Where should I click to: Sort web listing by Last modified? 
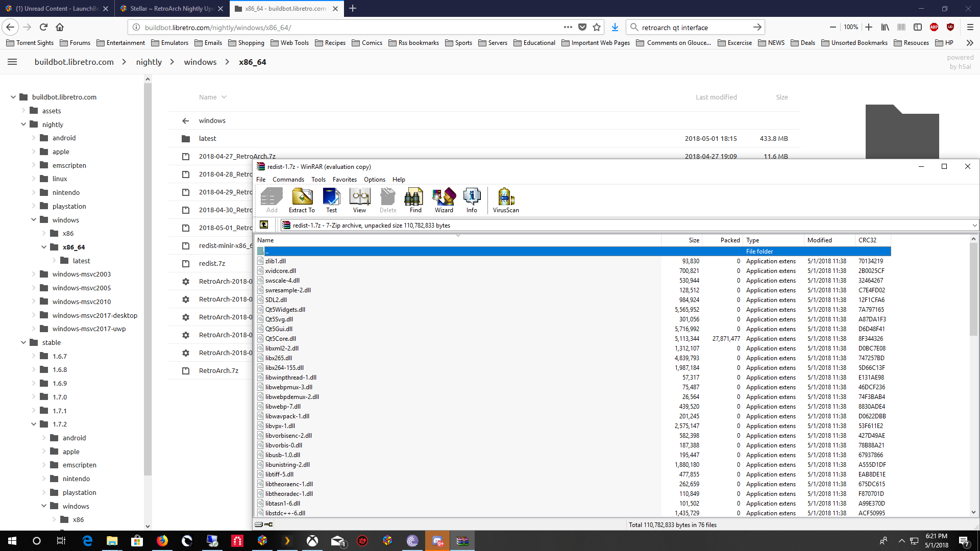716,97
